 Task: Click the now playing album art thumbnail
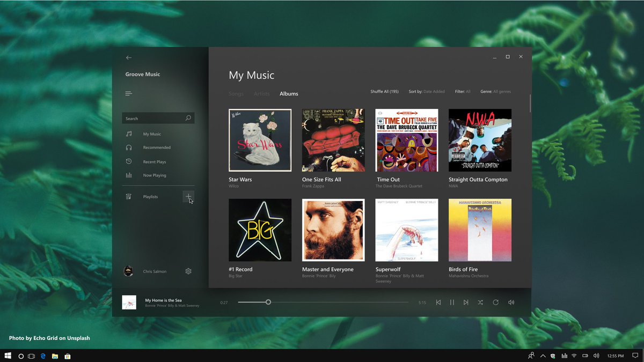[129, 302]
